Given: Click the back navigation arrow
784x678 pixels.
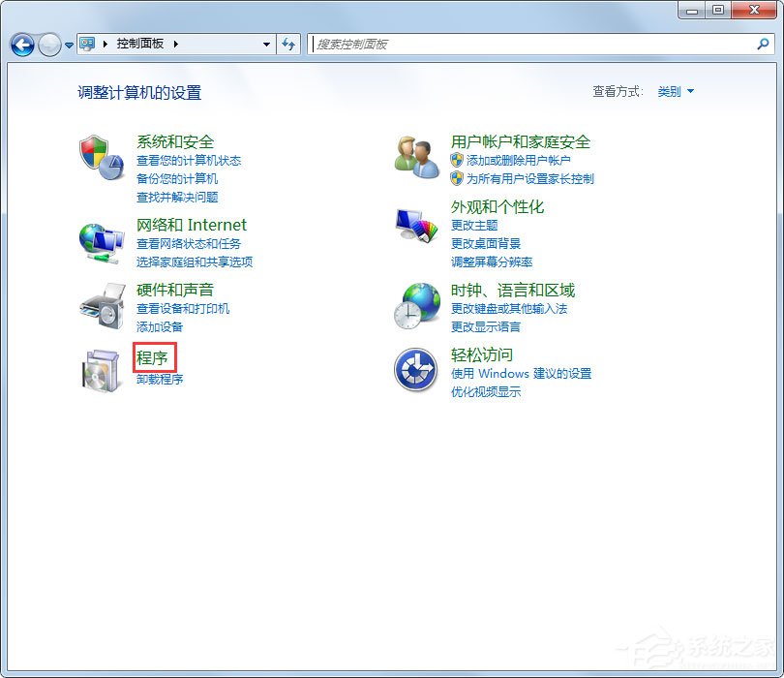Looking at the screenshot, I should click(x=20, y=45).
